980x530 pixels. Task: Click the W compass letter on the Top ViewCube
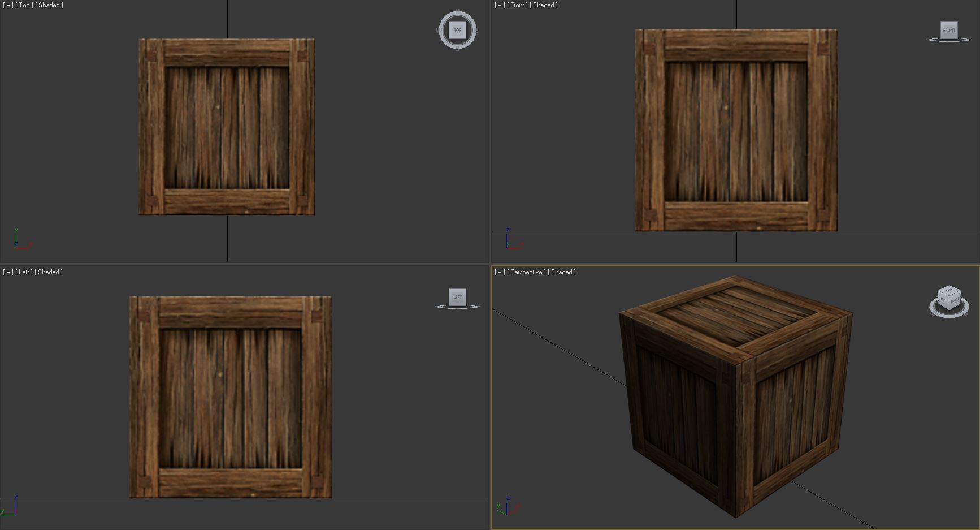pos(438,30)
